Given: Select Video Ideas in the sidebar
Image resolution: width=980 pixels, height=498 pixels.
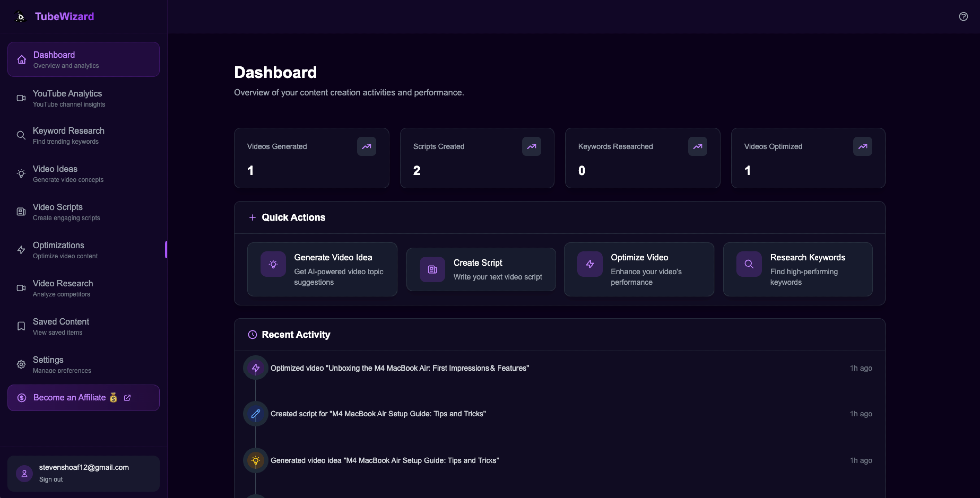Looking at the screenshot, I should coord(83,174).
